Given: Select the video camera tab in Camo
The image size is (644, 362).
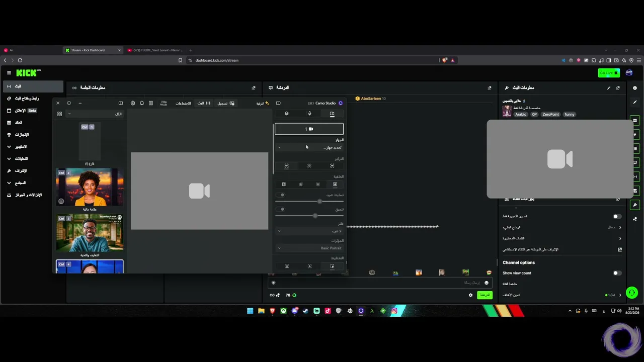Looking at the screenshot, I should tap(332, 114).
